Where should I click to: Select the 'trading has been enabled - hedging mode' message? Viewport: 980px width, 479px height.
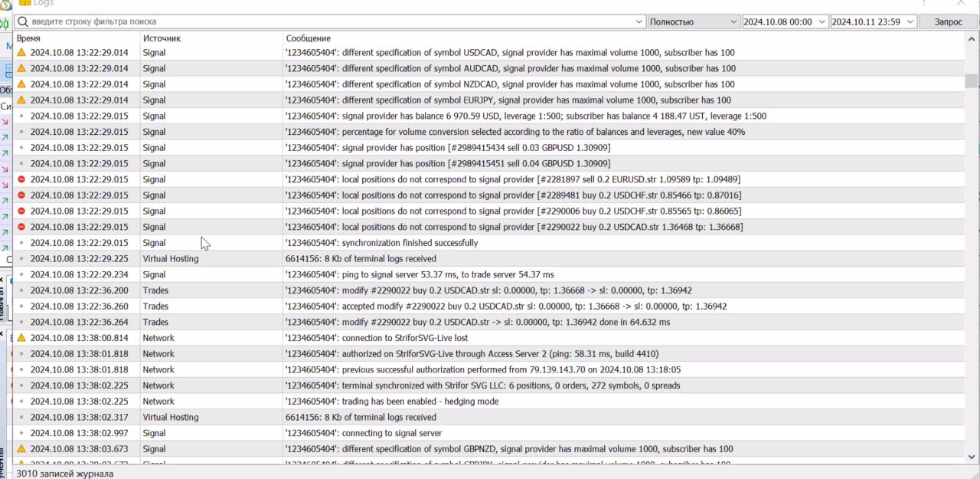(392, 402)
